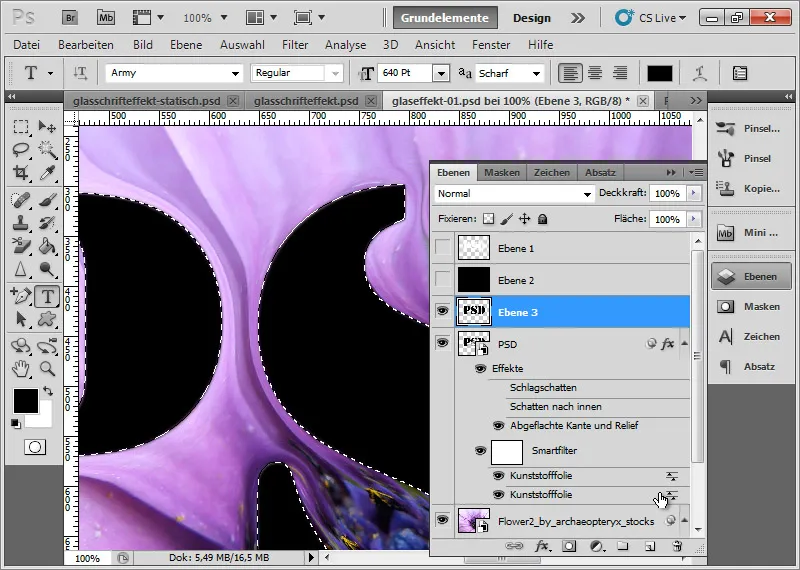
Task: Hide all Effekte of PSD layer
Action: [x=480, y=368]
